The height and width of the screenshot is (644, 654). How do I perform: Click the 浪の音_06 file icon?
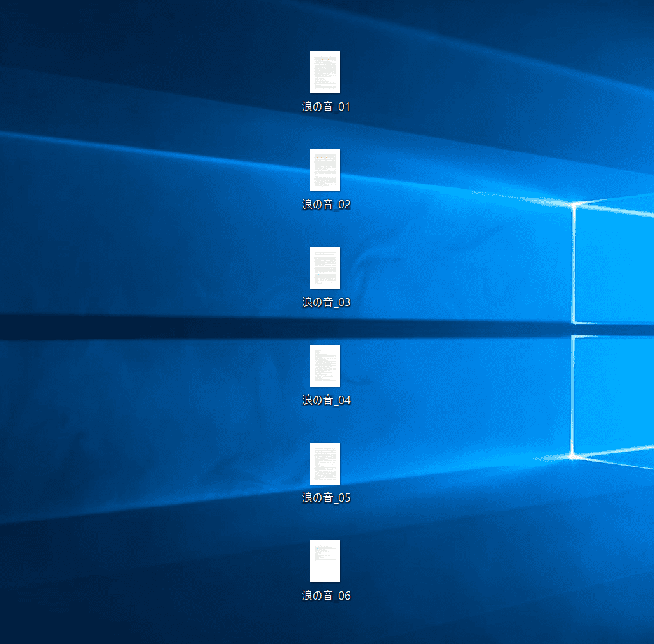(x=325, y=561)
